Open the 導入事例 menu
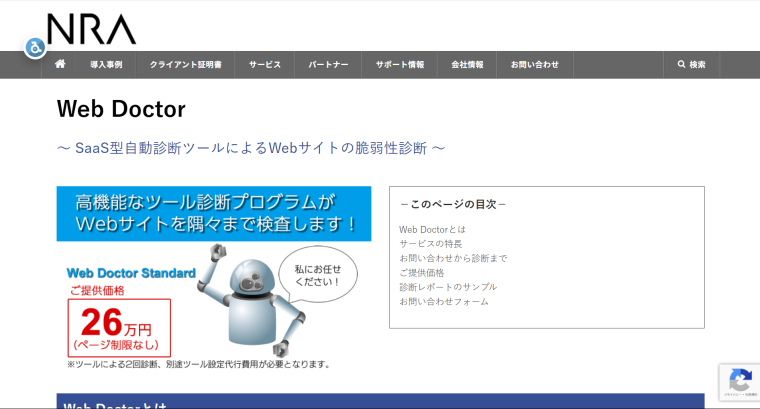This screenshot has width=760, height=409. coord(106,64)
